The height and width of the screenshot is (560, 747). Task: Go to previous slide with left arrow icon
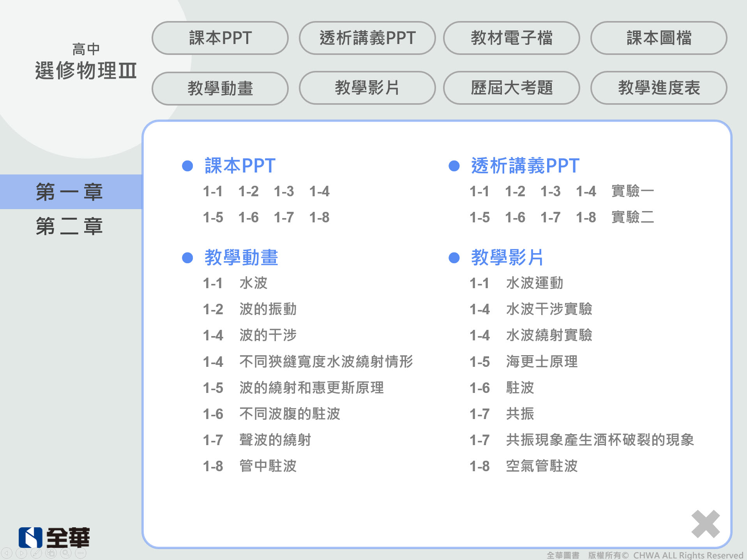[x=7, y=553]
